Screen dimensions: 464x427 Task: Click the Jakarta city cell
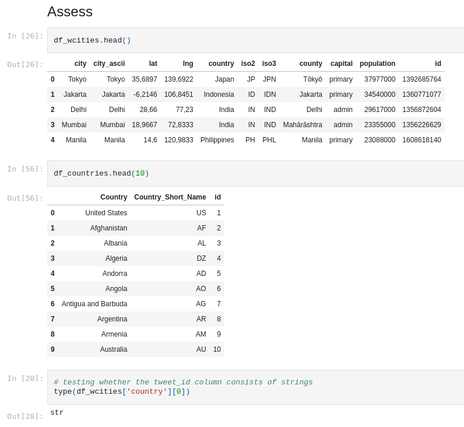pos(75,94)
